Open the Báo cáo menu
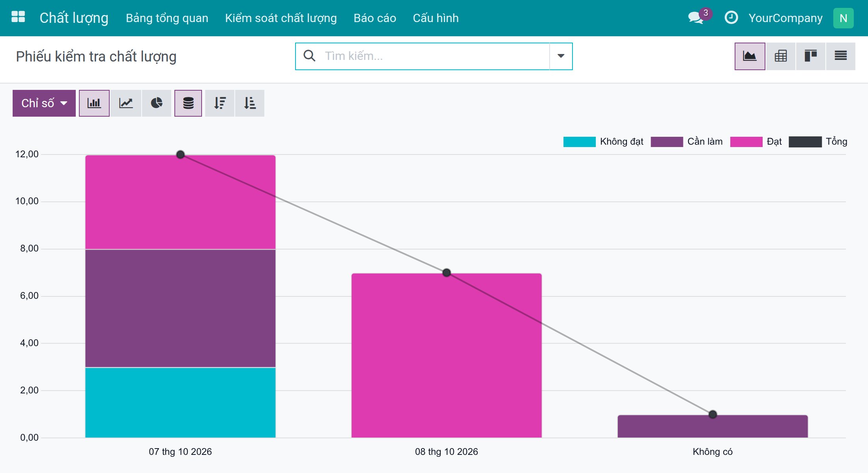This screenshot has height=473, width=868. [375, 18]
